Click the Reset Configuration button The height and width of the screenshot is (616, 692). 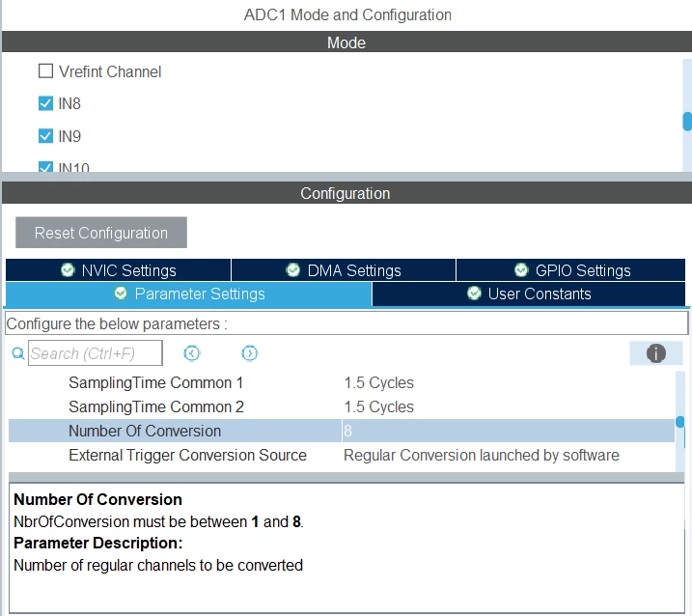coord(101,233)
